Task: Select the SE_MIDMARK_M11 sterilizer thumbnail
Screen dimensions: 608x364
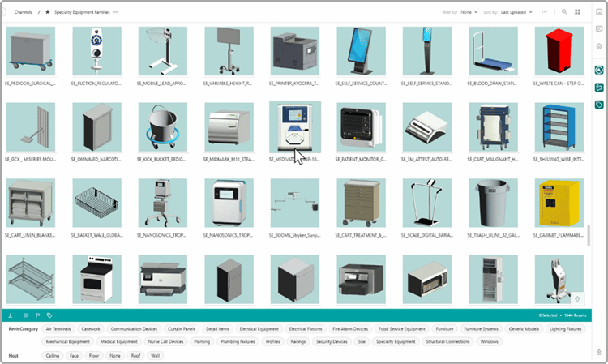Action: point(229,126)
